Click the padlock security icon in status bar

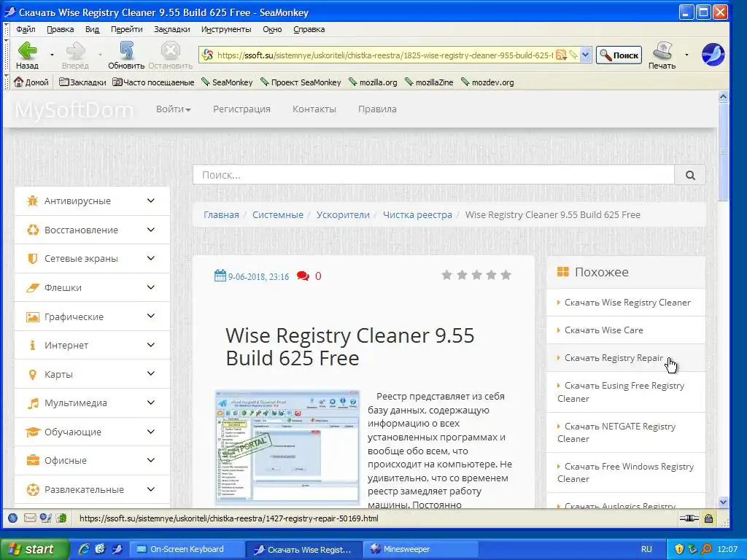[x=709, y=518]
